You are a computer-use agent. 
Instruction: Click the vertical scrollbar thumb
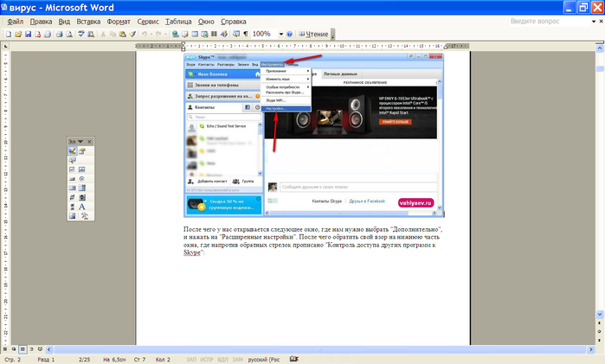[600, 68]
